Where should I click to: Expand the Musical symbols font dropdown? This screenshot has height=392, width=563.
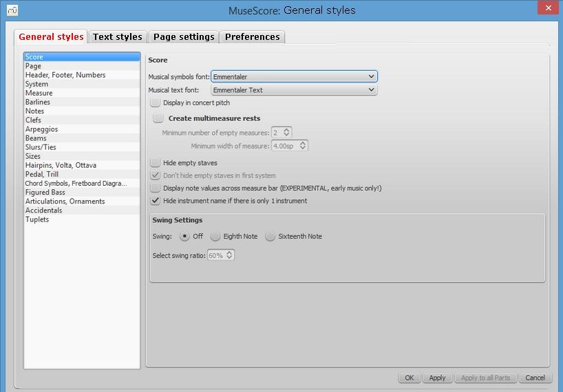294,76
